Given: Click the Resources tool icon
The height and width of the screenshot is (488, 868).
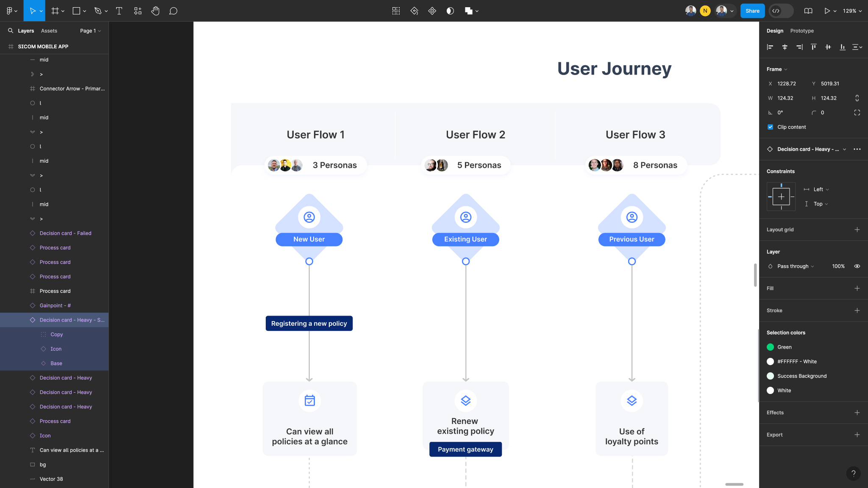Looking at the screenshot, I should [138, 11].
